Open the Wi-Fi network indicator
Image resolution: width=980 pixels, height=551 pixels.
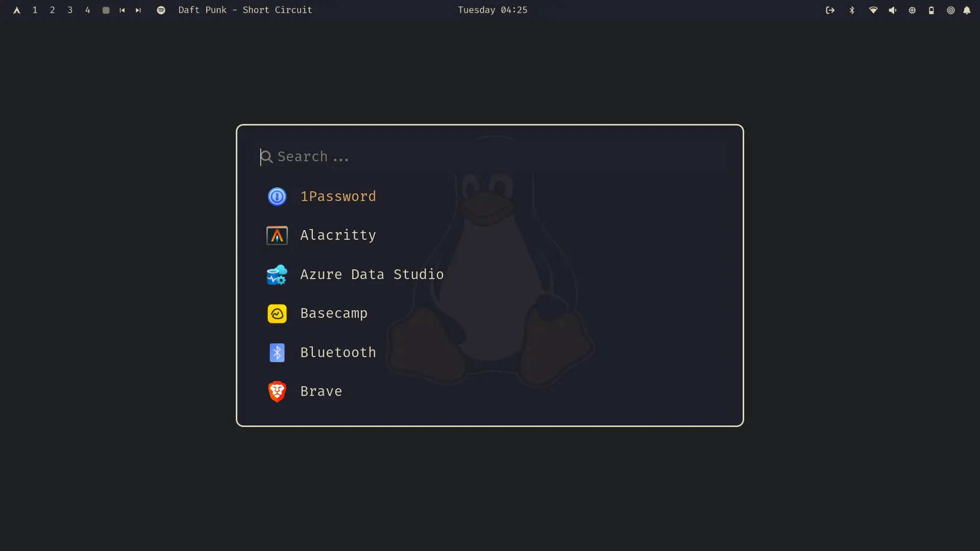click(x=873, y=10)
